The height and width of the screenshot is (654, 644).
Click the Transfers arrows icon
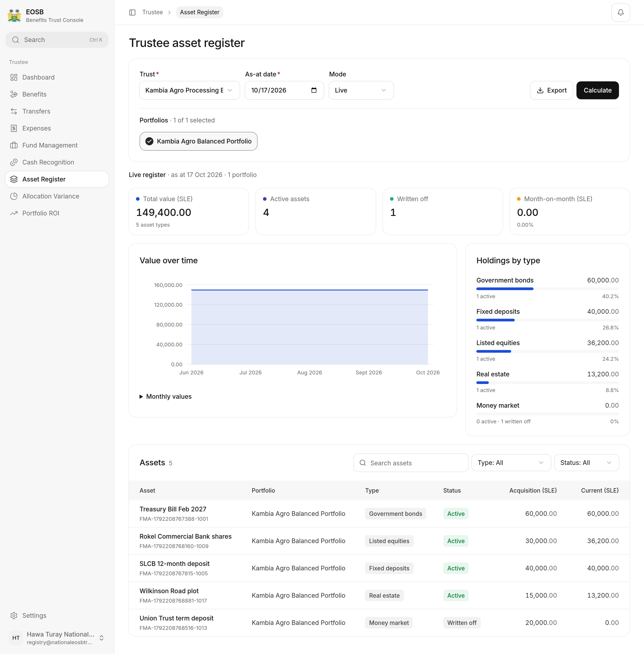(x=14, y=111)
